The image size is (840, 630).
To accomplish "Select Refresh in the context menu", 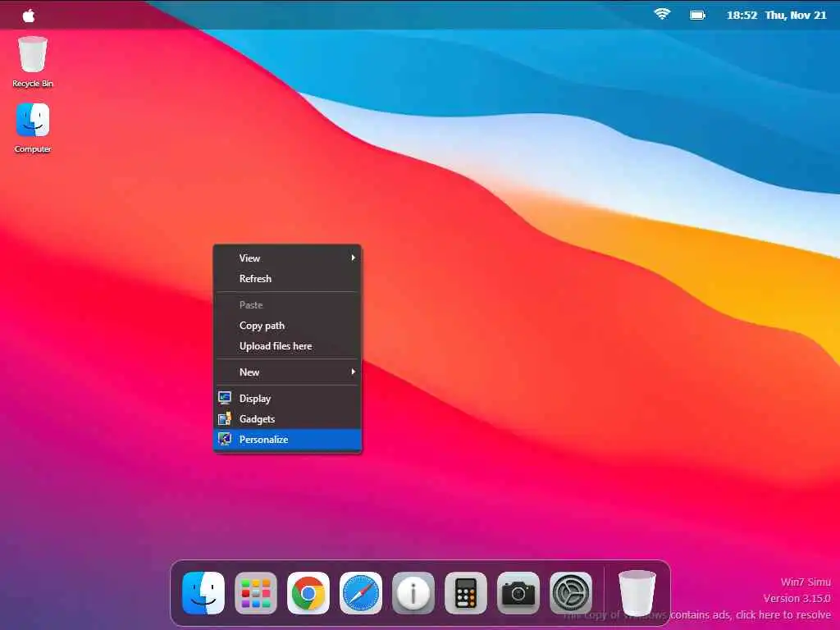I will (x=288, y=279).
